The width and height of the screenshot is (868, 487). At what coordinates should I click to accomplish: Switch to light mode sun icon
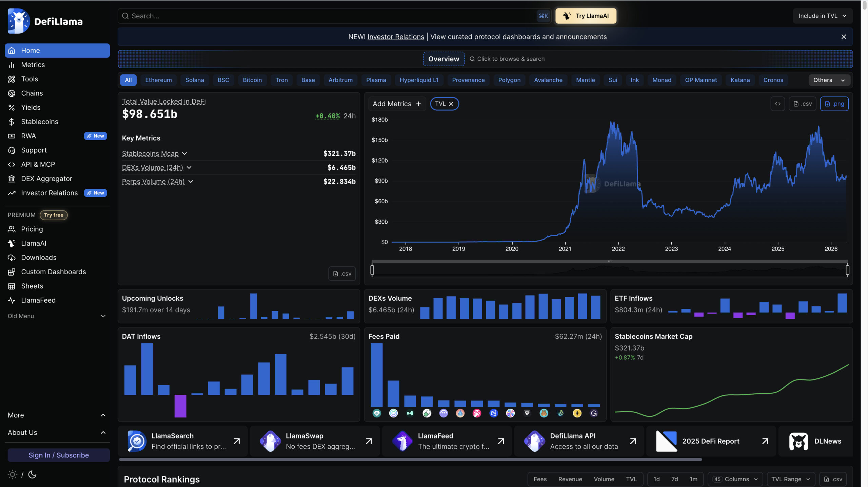(12, 474)
